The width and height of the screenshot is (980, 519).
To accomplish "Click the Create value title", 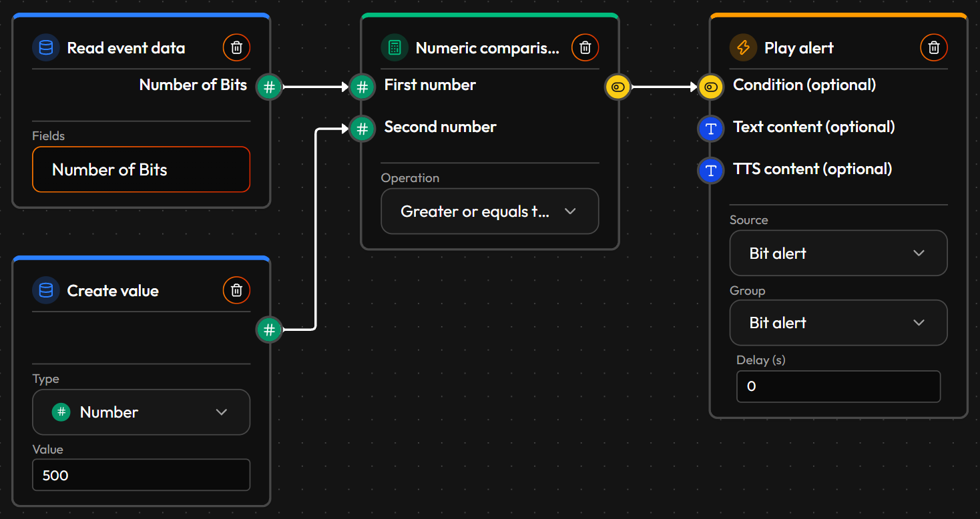I will click(x=113, y=291).
